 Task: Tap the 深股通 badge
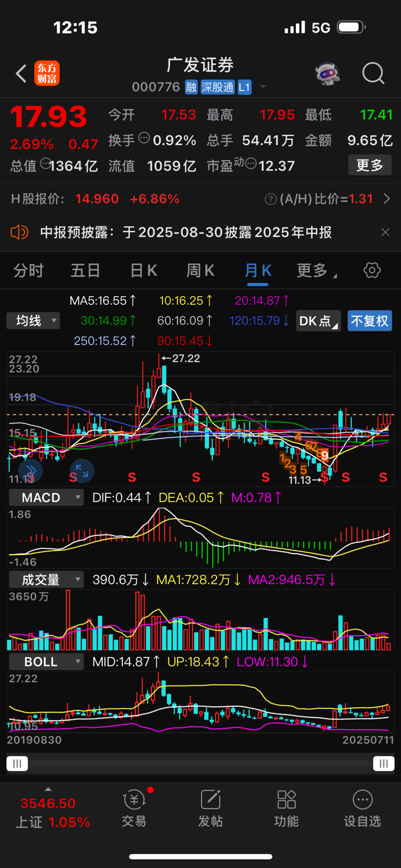pyautogui.click(x=218, y=87)
